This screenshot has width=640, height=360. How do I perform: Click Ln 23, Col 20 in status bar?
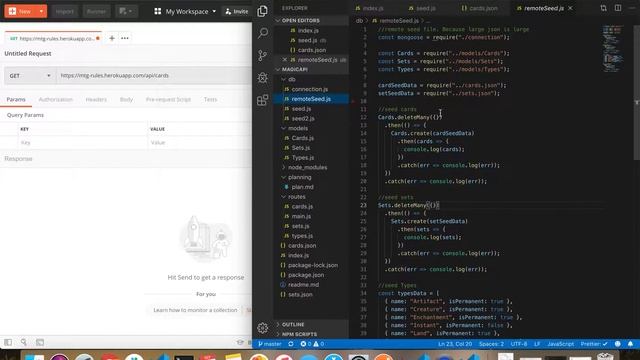455,344
